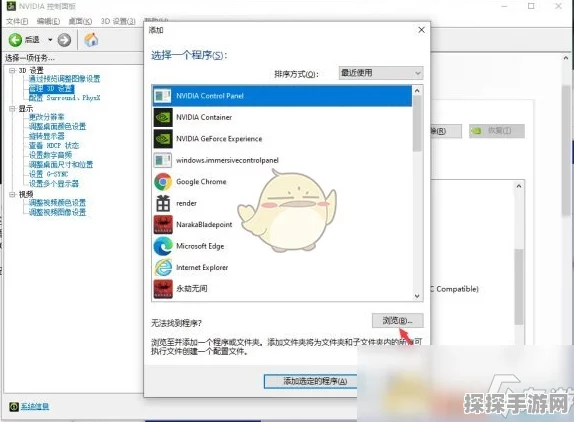Open the back history dropdown arrow

pos(50,40)
